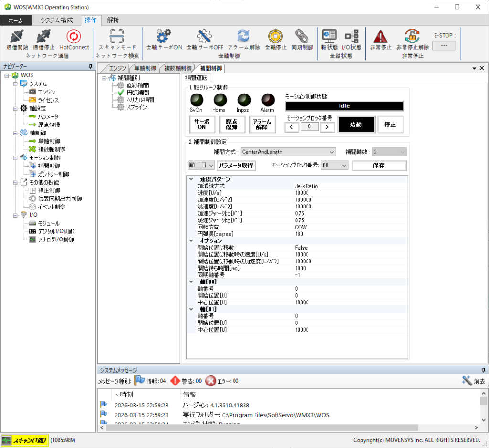This screenshot has height=448, width=489.
Task: Open the I/O状態 view icon
Action: pyautogui.click(x=351, y=37)
